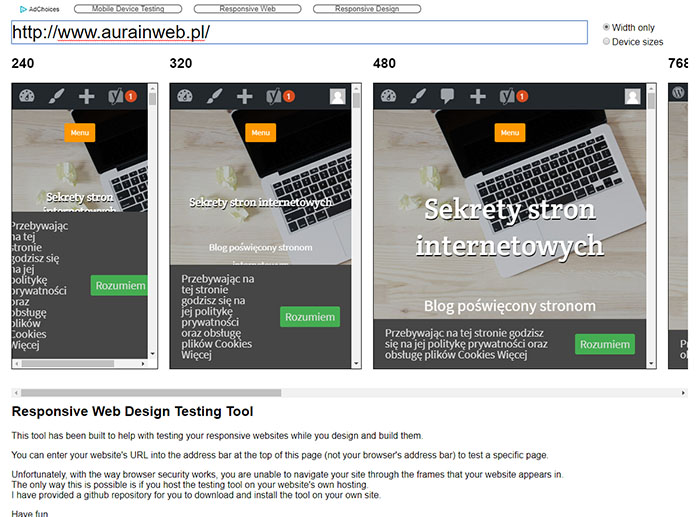Open the Mobile Device Testing ad link
Image resolution: width=700 pixels, height=517 pixels.
click(x=128, y=9)
